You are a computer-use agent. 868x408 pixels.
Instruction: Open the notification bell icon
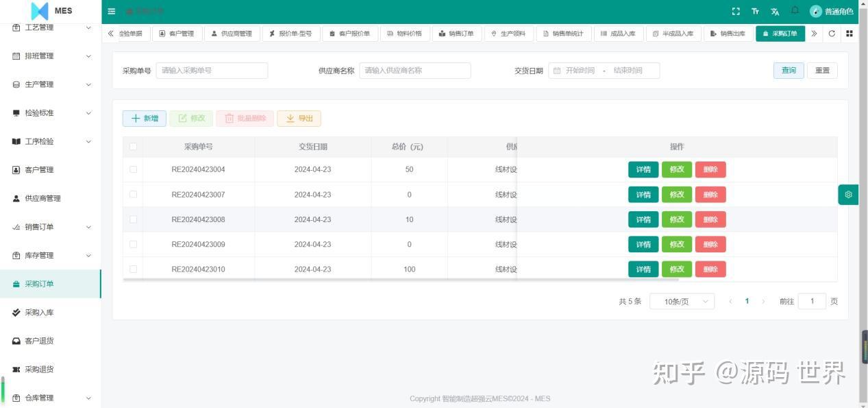794,11
